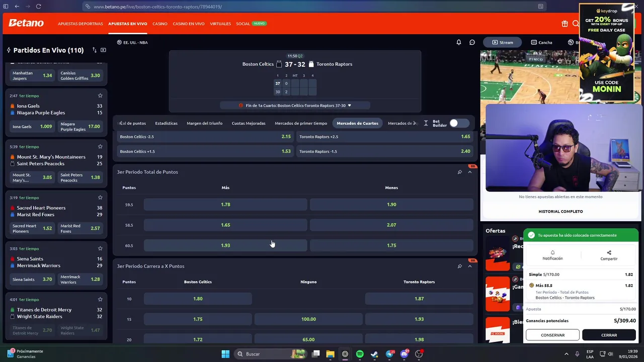Open HISTORIAL COMPLETO link

(560, 211)
